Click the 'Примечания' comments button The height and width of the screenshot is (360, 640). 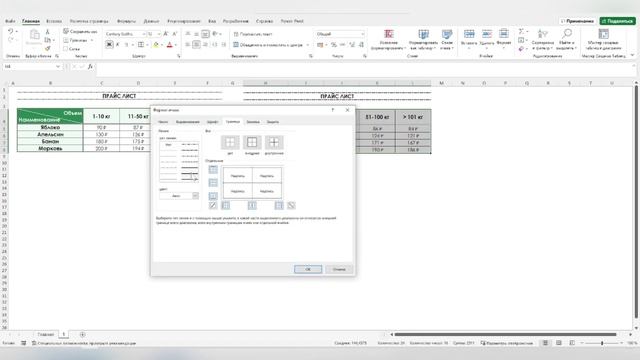pos(577,21)
